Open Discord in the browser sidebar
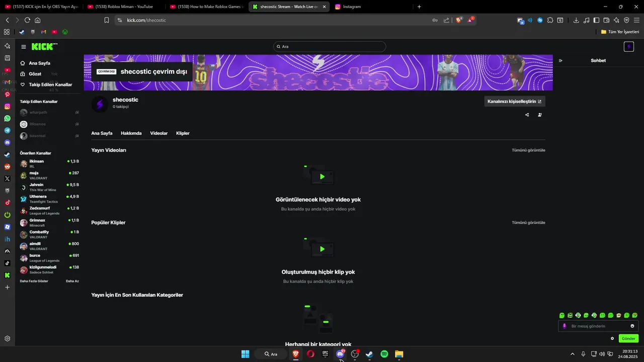This screenshot has height=362, width=644. pos(7,143)
